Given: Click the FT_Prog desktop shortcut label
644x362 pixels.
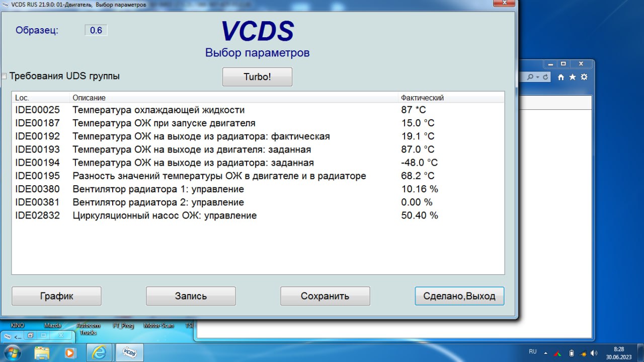Looking at the screenshot, I should pos(123,325).
